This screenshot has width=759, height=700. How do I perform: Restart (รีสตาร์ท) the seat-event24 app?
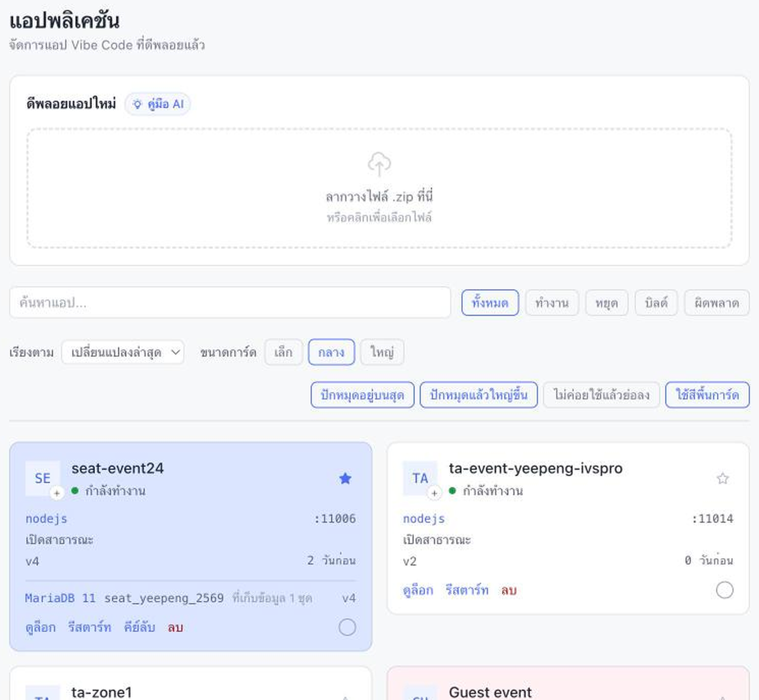pos(90,627)
